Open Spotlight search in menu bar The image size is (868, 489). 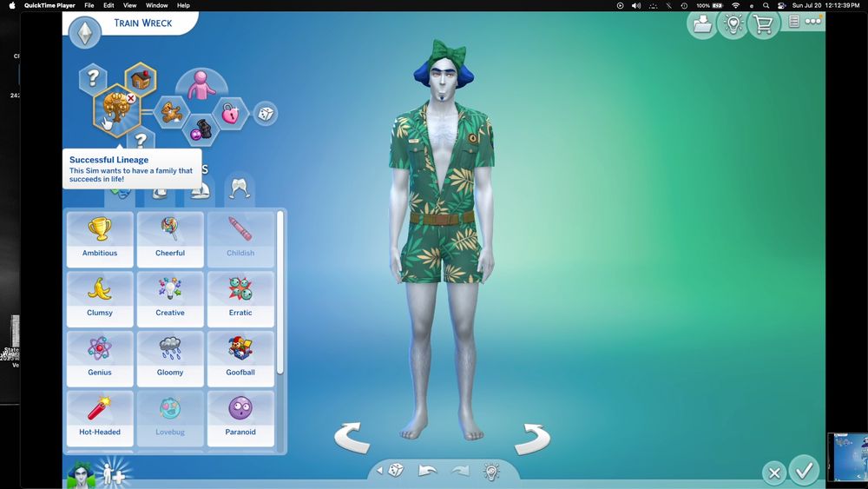point(766,5)
